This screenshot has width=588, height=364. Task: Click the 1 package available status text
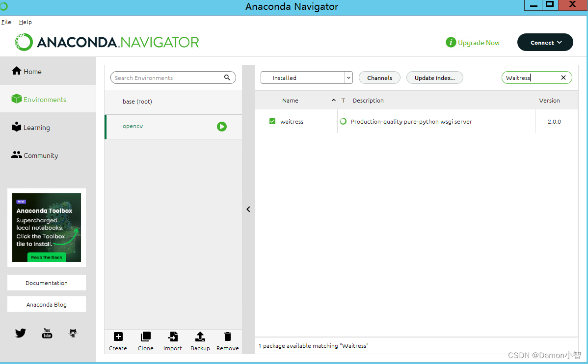coord(313,346)
